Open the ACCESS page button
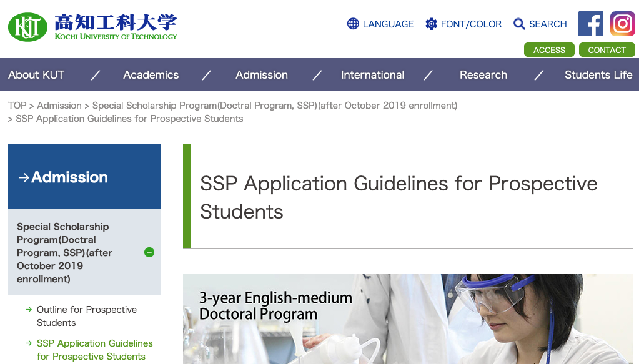Viewport: 639px width, 364px height. [549, 50]
